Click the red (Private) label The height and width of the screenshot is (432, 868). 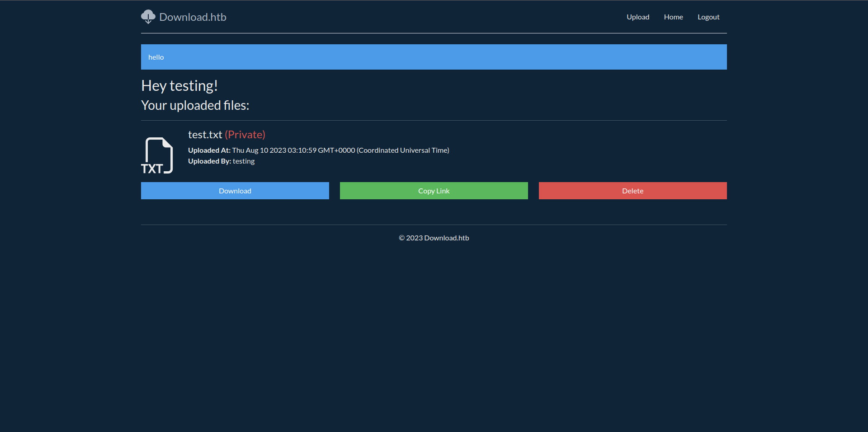coord(245,135)
